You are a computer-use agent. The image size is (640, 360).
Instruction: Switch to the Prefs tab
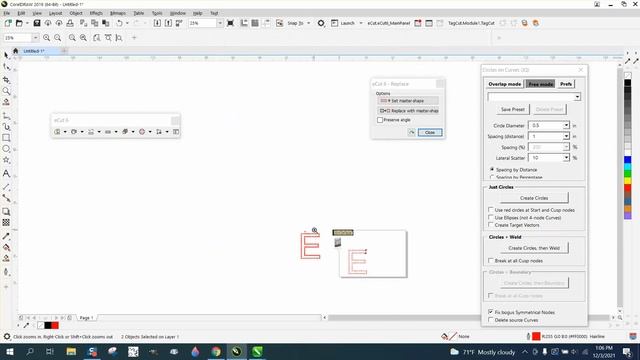[566, 84]
